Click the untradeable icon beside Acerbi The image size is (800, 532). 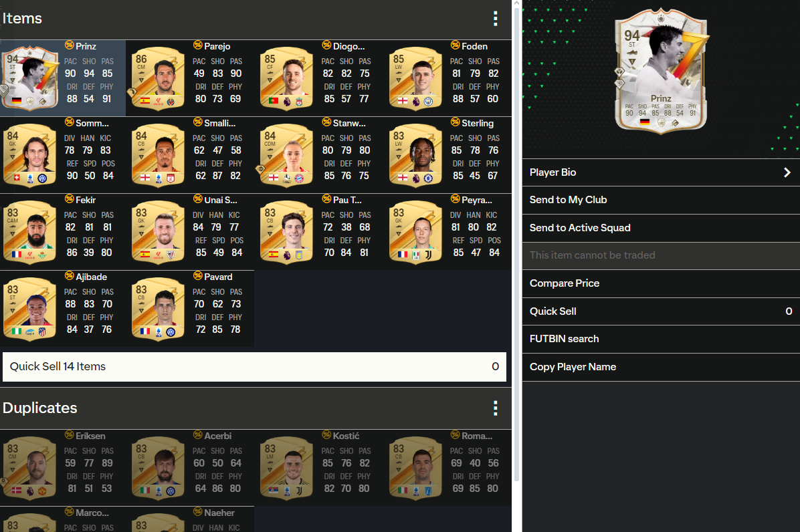coord(198,435)
